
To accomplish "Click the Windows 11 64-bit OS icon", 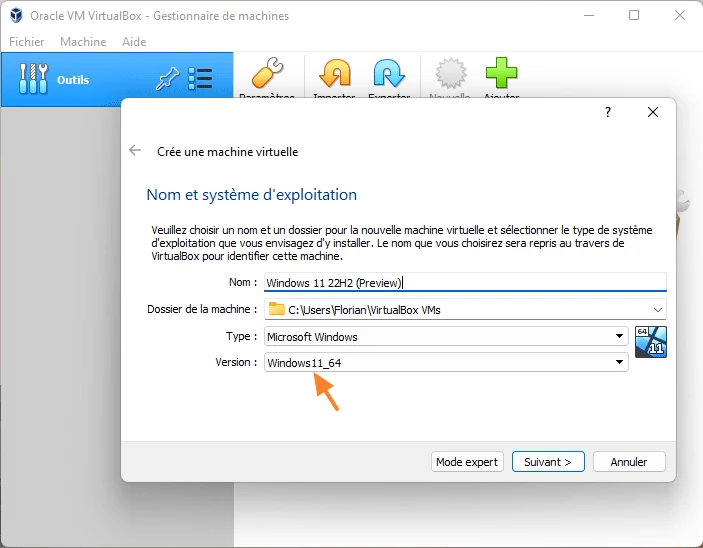I will click(651, 342).
